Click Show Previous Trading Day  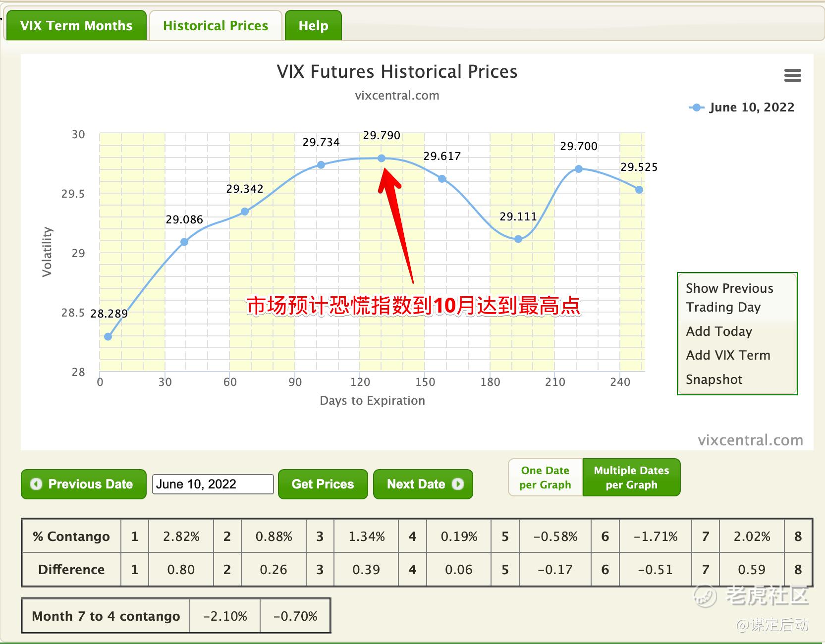point(729,298)
